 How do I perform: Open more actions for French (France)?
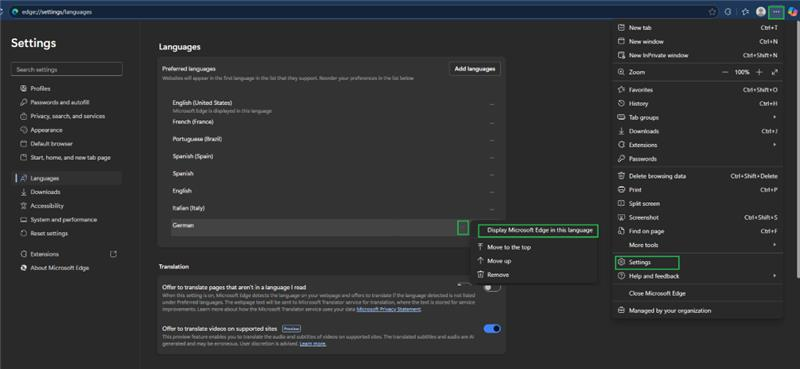pos(492,123)
